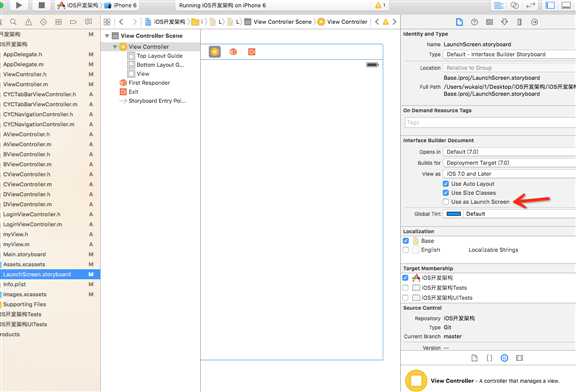This screenshot has height=392, width=576.
Task: Show the Identity inspector tab
Action: 489,22
